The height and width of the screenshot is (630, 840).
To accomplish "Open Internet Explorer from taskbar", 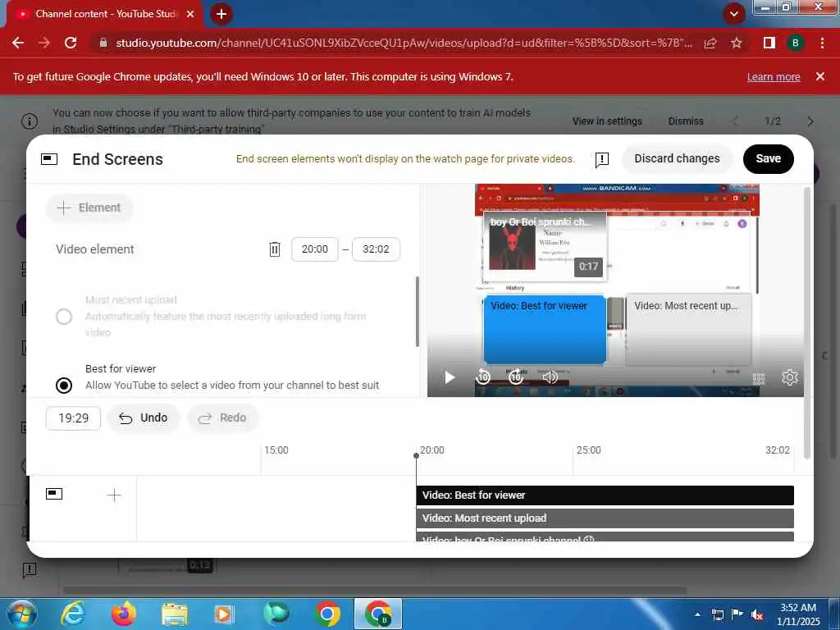I will [x=73, y=614].
